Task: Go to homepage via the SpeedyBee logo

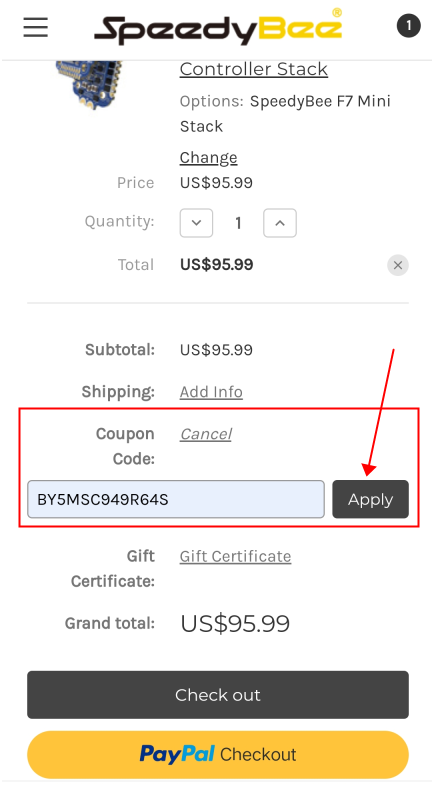Action: pyautogui.click(x=219, y=28)
